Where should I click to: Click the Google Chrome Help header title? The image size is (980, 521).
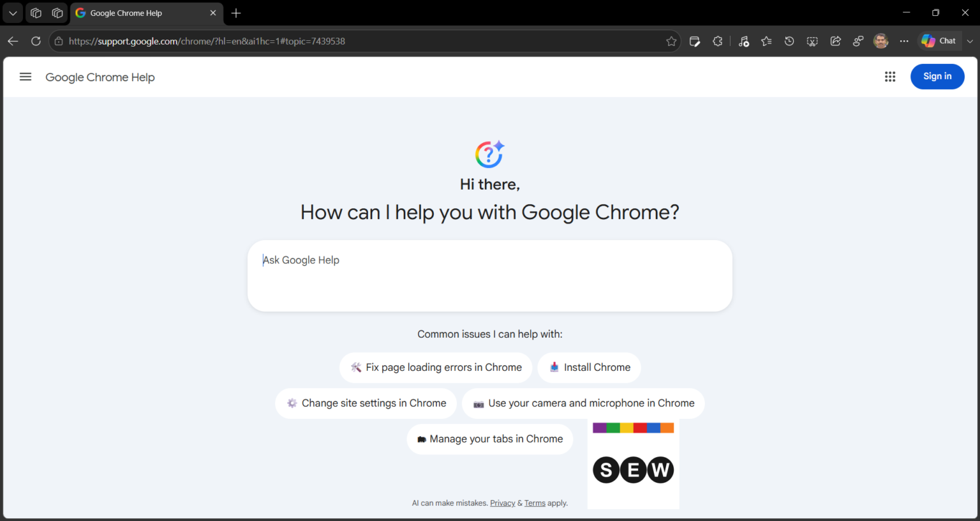point(100,77)
